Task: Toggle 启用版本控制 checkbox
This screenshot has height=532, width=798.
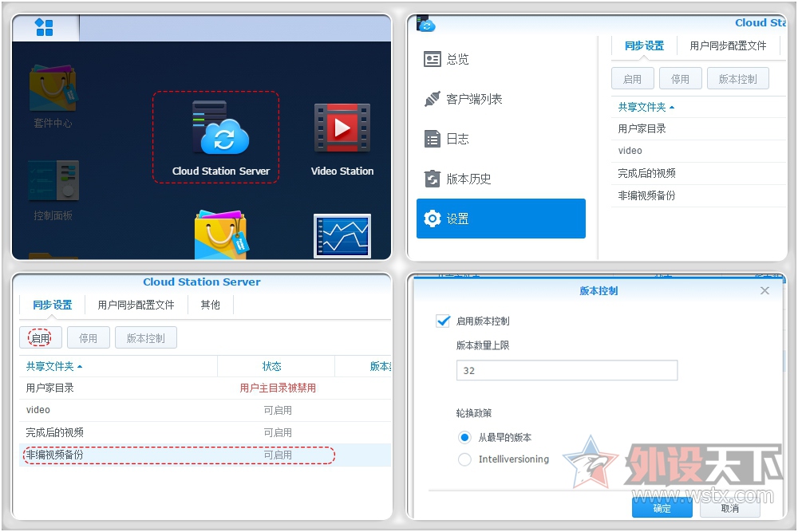Action: coord(443,321)
